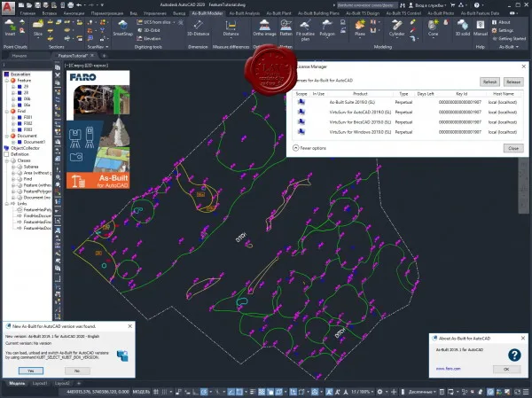Open the Slice tool dropdown arrow
This screenshot has width=532, height=398.
(x=38, y=37)
